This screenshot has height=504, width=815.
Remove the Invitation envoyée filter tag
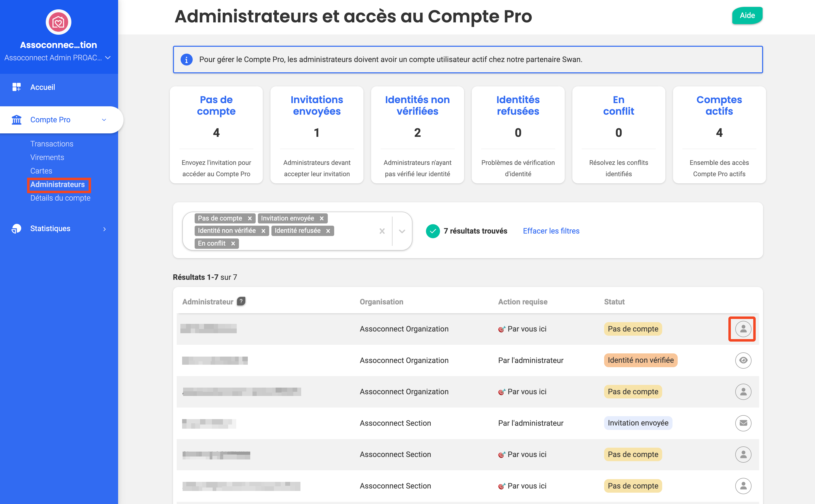(x=322, y=218)
